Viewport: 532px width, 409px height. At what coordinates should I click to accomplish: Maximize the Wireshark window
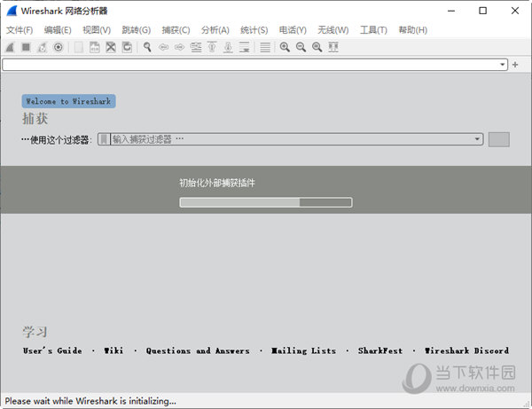pos(483,11)
